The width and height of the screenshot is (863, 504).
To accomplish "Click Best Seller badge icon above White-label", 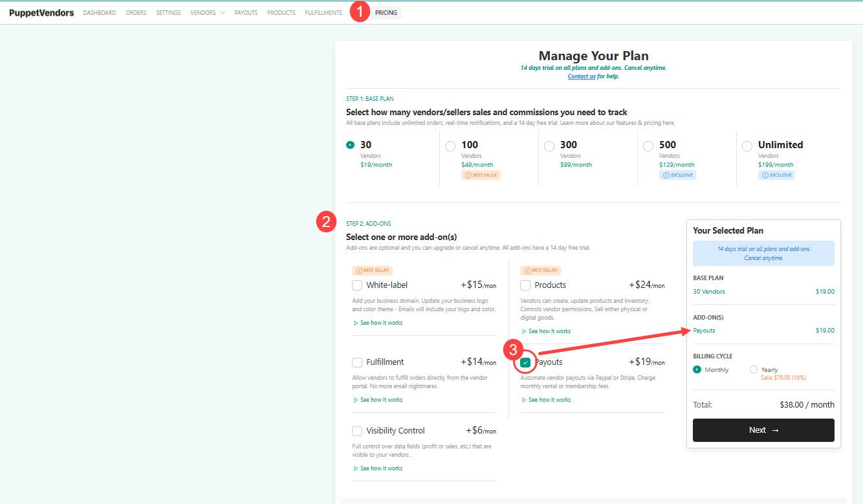I will [359, 270].
